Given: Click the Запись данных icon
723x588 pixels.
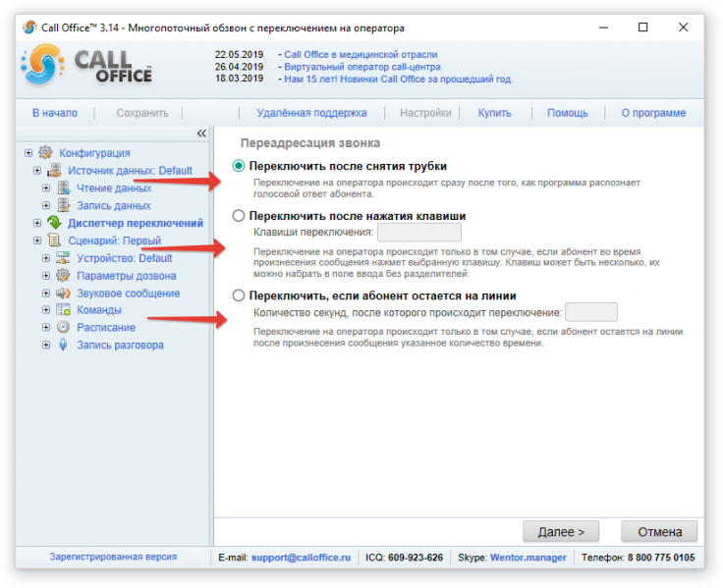Looking at the screenshot, I should [x=64, y=205].
